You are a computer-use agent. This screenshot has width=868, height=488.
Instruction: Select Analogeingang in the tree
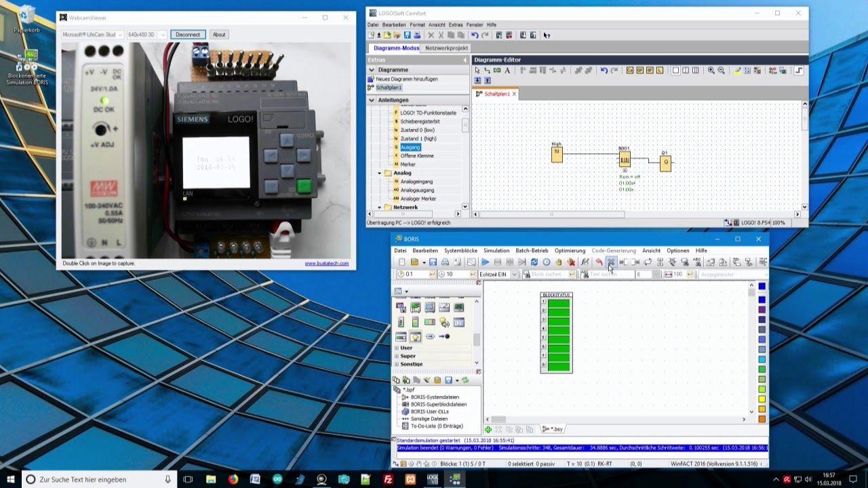pos(416,182)
